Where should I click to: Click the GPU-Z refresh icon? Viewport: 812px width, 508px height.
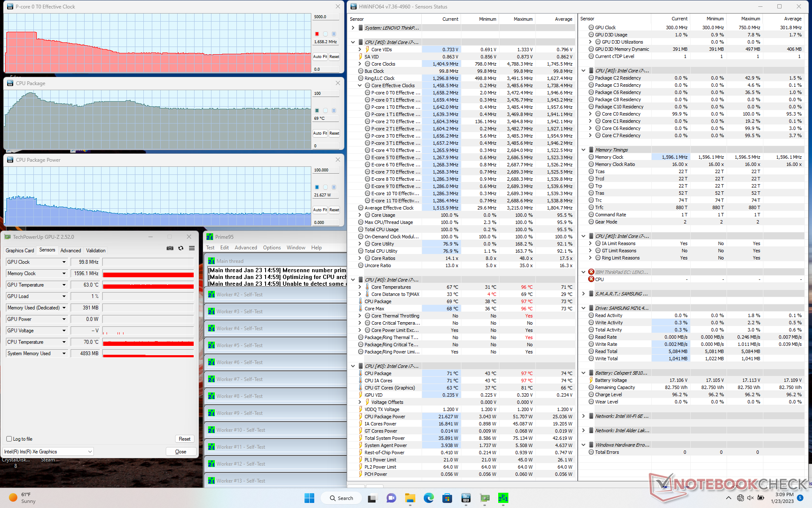(x=181, y=248)
